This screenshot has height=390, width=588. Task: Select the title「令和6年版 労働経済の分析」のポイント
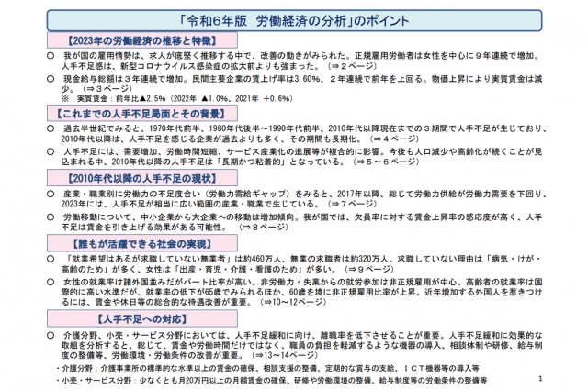(294, 20)
